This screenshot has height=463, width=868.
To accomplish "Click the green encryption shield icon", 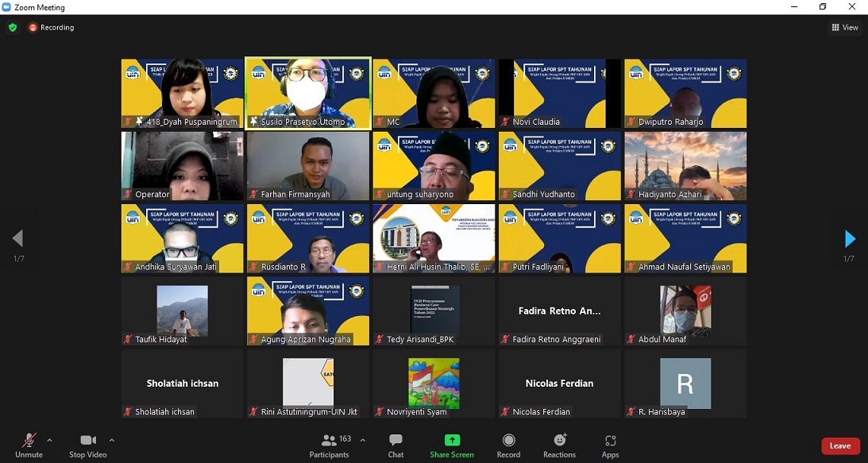I will click(x=13, y=27).
